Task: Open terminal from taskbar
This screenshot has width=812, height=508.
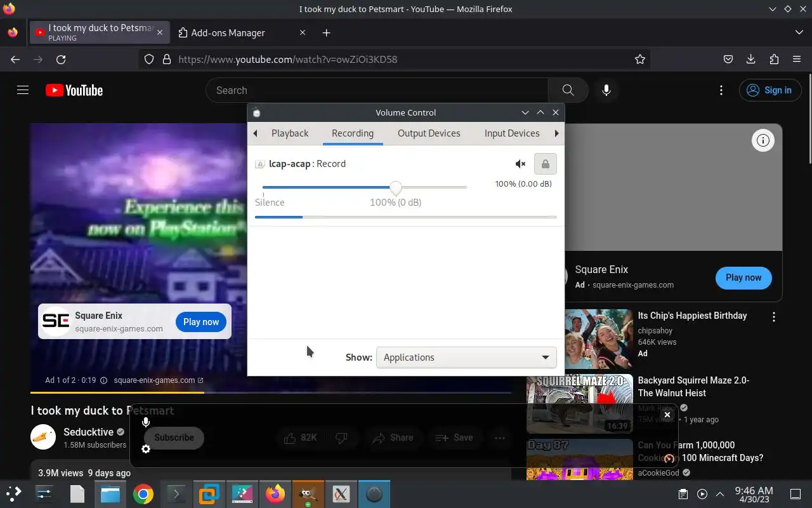Action: pyautogui.click(x=176, y=493)
